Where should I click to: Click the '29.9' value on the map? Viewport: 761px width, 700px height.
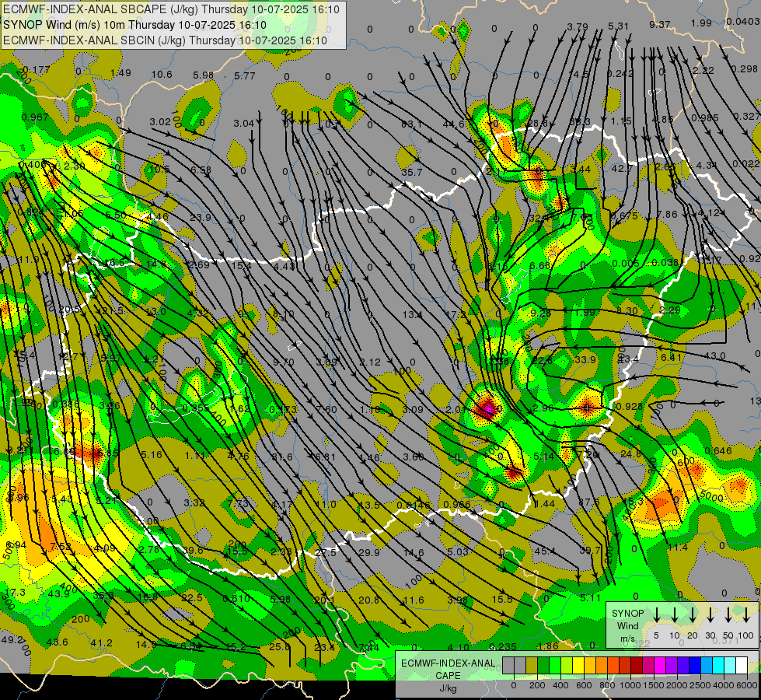coord(369,552)
